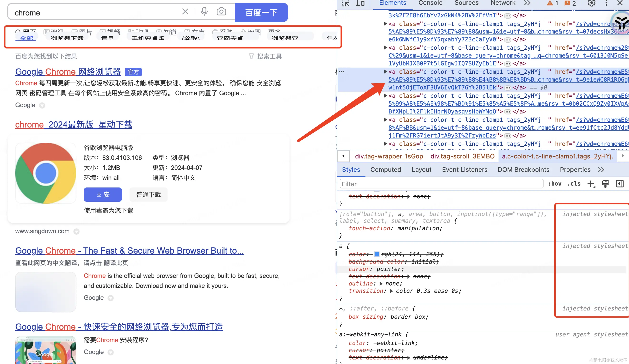
Task: Add new style rule plus icon
Action: pos(591,184)
